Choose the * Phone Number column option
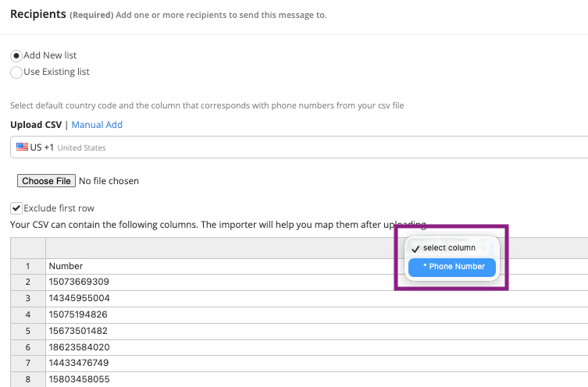Image resolution: width=588 pixels, height=387 pixels. click(452, 267)
